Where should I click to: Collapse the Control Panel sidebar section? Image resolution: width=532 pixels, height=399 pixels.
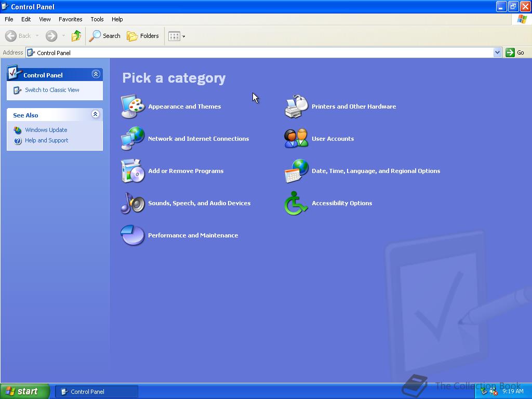pos(96,74)
